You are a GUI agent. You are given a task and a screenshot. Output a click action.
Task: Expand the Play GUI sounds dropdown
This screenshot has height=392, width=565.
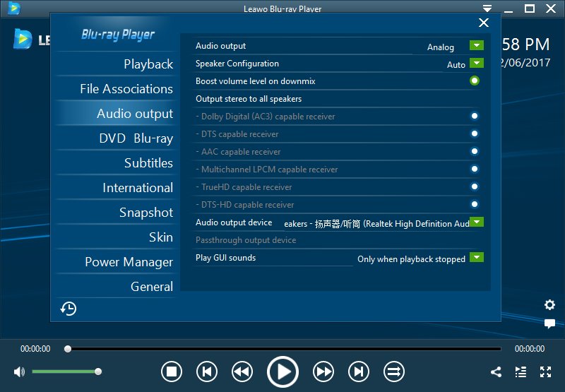click(476, 257)
